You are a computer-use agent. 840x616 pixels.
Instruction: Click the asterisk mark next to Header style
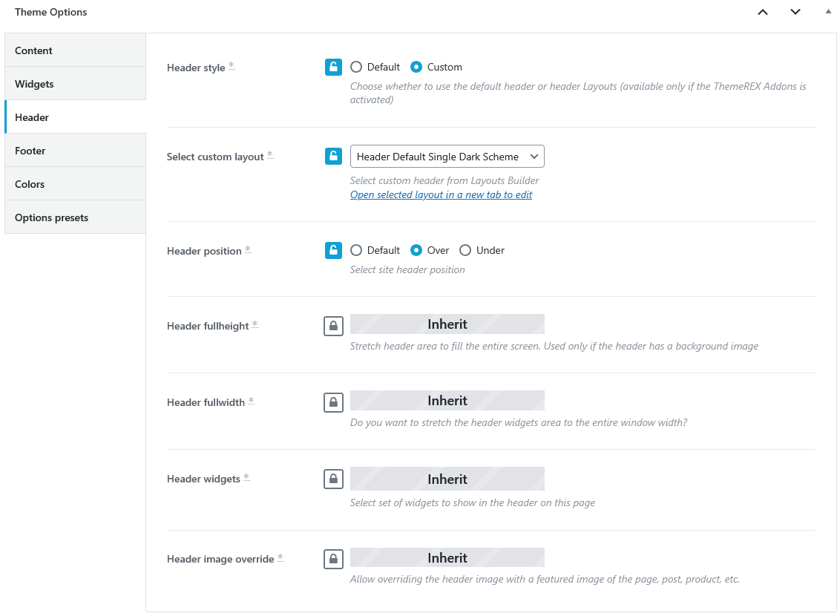232,65
